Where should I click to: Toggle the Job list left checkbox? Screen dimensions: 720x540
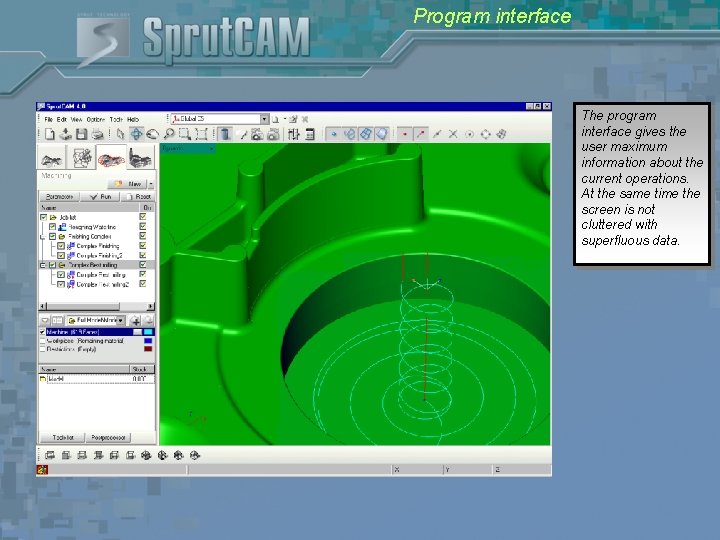point(44,217)
